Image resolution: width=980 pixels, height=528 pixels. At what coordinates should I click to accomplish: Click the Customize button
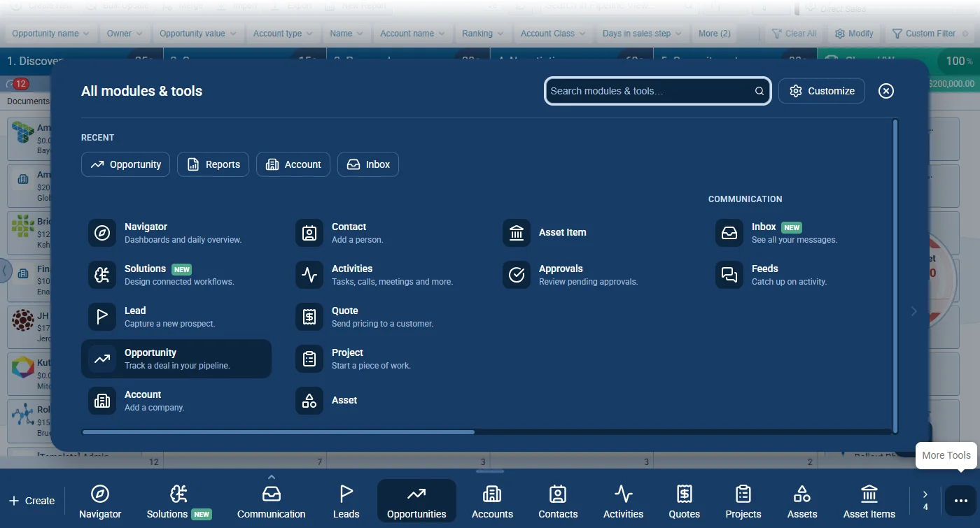pyautogui.click(x=822, y=91)
